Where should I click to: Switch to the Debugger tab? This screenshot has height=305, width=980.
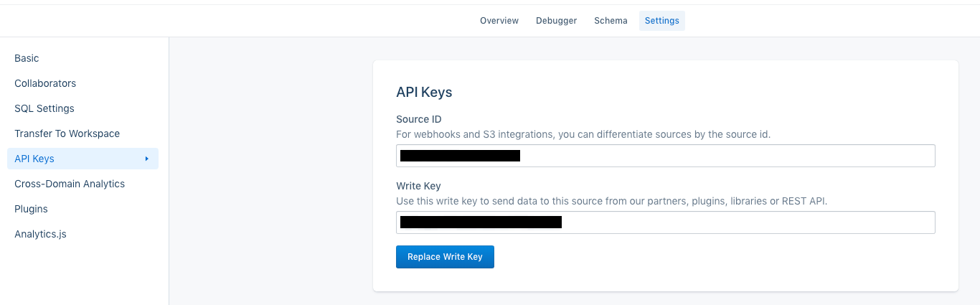pyautogui.click(x=556, y=21)
